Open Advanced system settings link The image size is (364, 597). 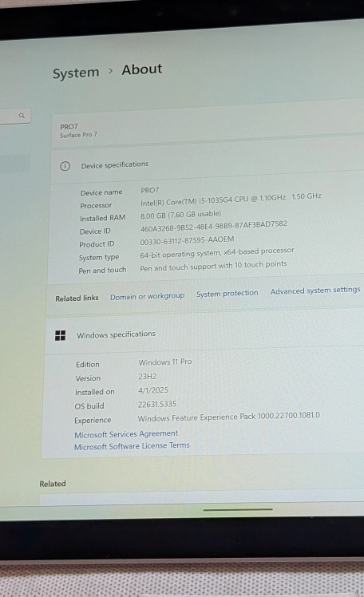click(315, 291)
